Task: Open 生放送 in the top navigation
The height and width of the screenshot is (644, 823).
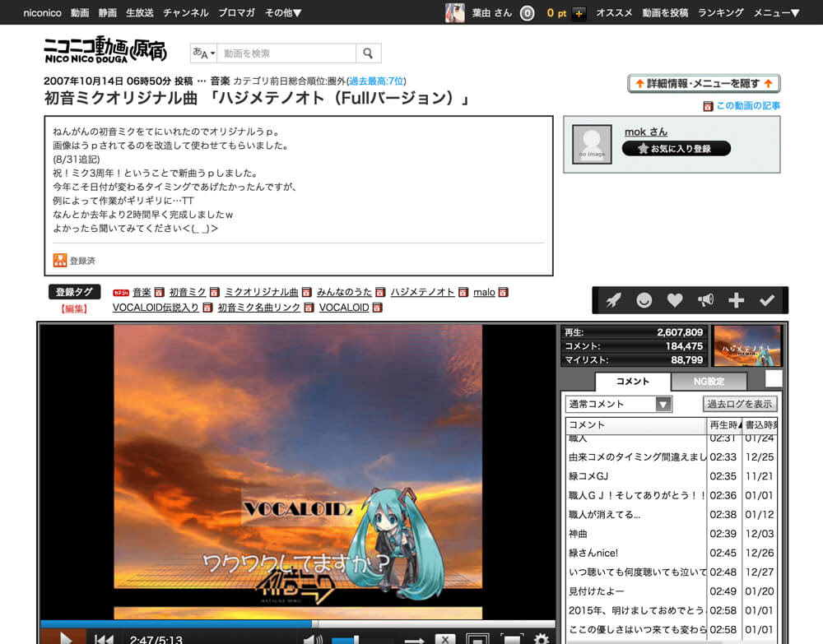Action: point(140,12)
